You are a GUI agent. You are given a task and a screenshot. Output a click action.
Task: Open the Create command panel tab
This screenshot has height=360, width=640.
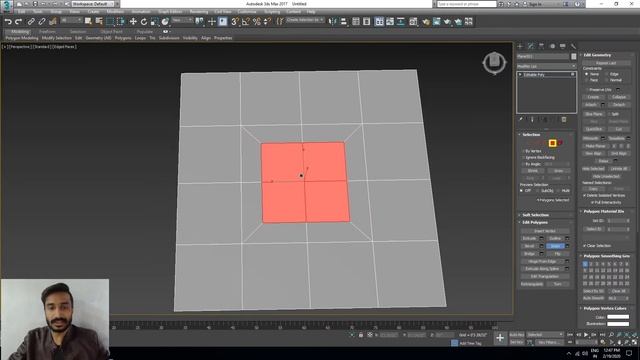click(520, 46)
